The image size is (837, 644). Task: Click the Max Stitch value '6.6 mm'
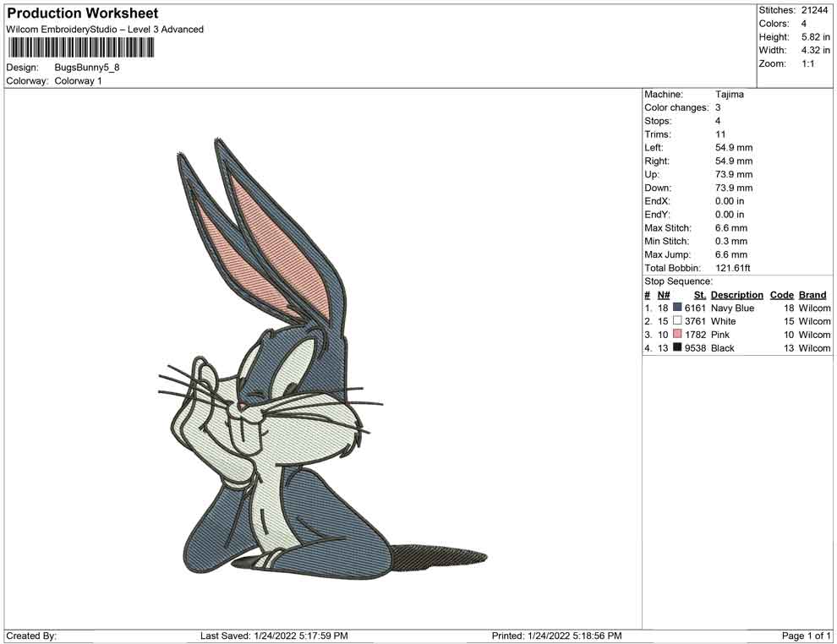click(x=731, y=228)
